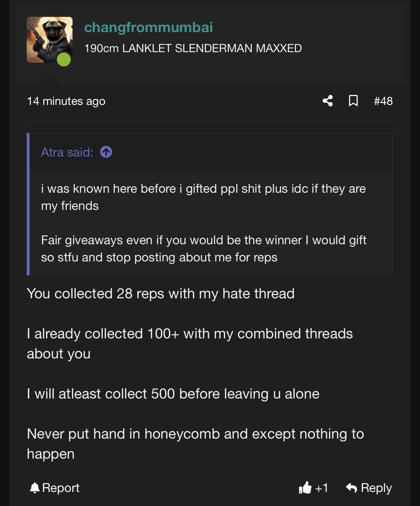This screenshot has width=420, height=506.
Task: Click the Reply text label
Action: [376, 488]
